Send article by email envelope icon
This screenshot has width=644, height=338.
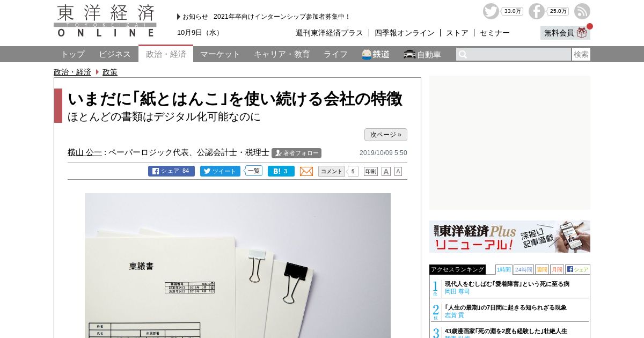[x=306, y=171]
